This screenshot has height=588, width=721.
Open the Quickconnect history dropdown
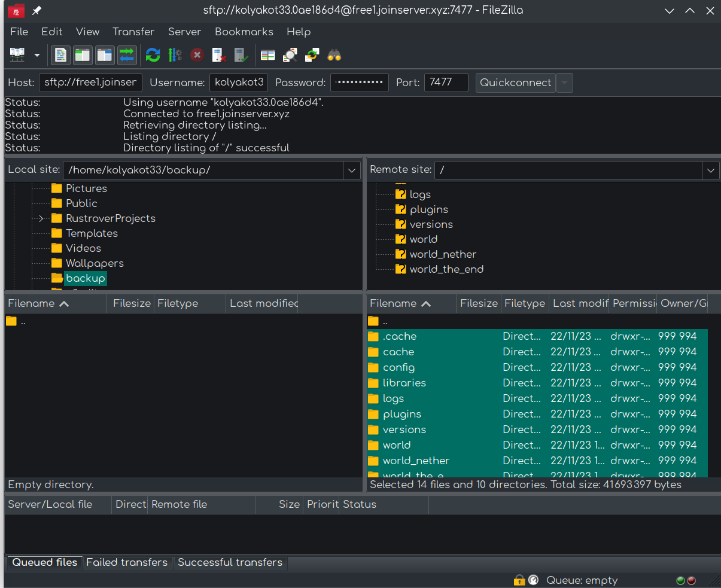(564, 83)
